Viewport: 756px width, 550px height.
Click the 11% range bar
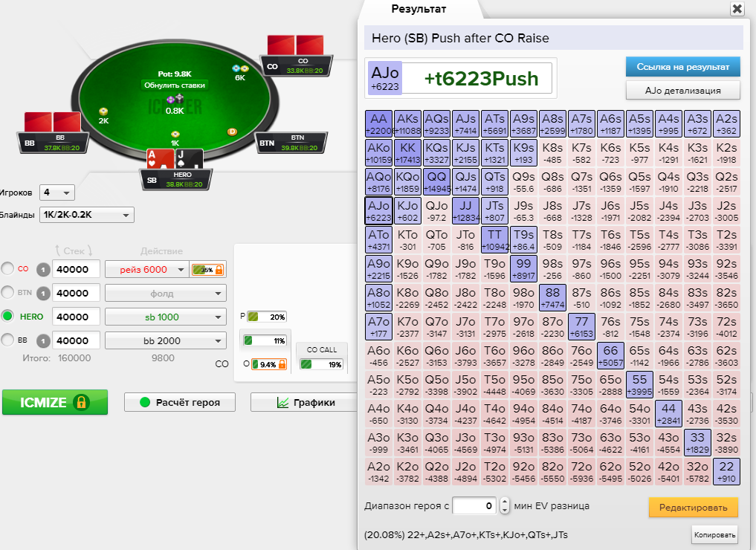click(x=265, y=340)
